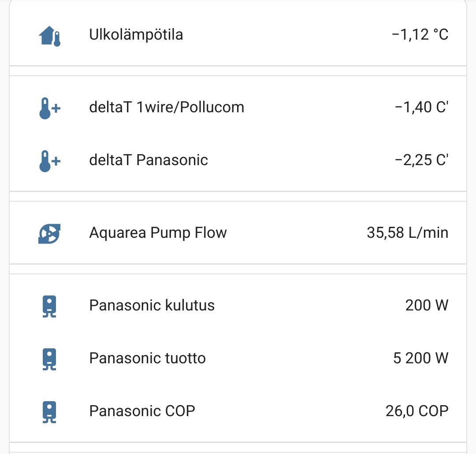The height and width of the screenshot is (454, 476).
Task: Select the deltaT Panasonic label
Action: tap(149, 160)
